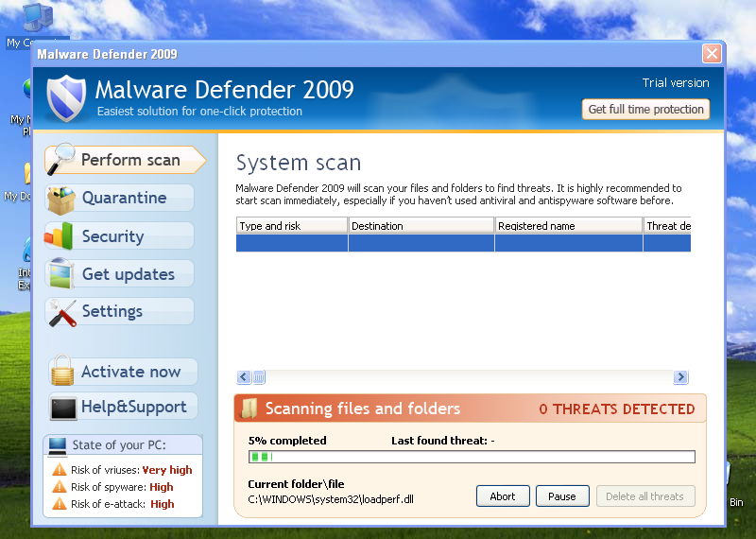Click the Security bar chart icon

(59, 236)
